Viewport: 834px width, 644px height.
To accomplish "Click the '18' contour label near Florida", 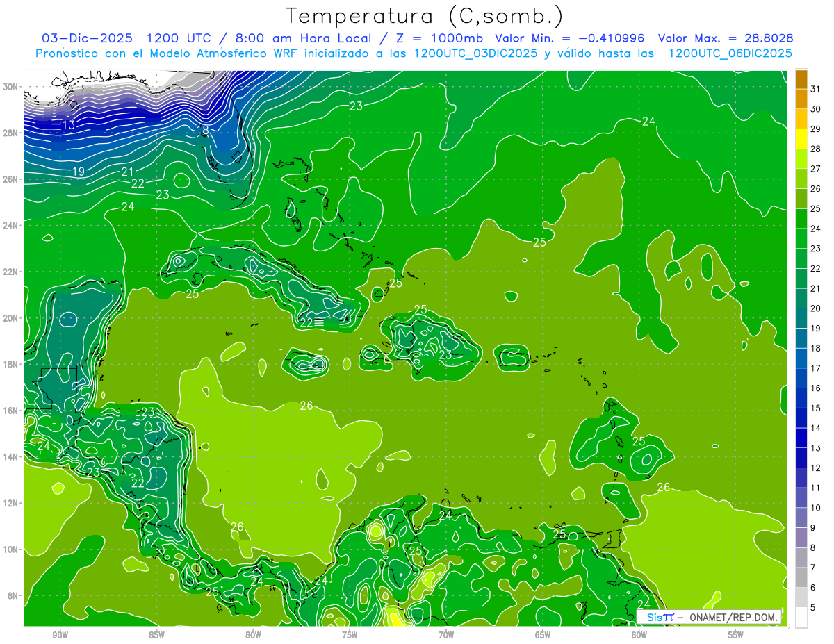I will click(x=202, y=130).
